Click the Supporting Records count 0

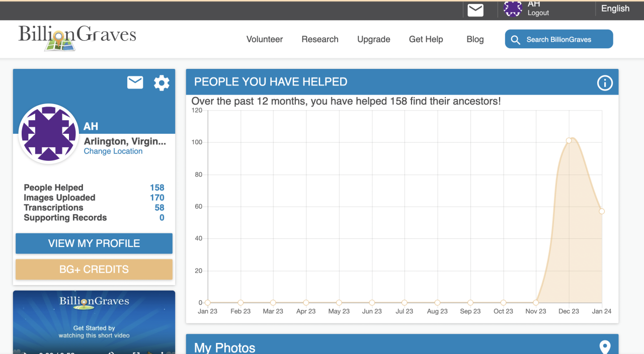[162, 218]
